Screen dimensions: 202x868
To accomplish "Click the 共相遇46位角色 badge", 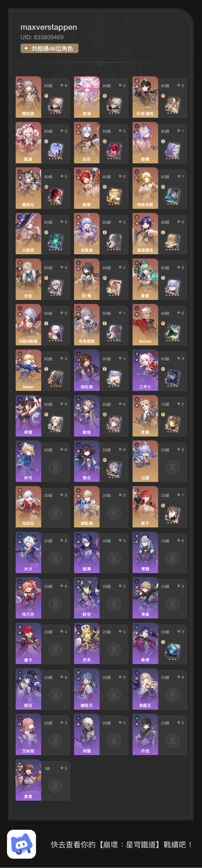I will pyautogui.click(x=50, y=48).
